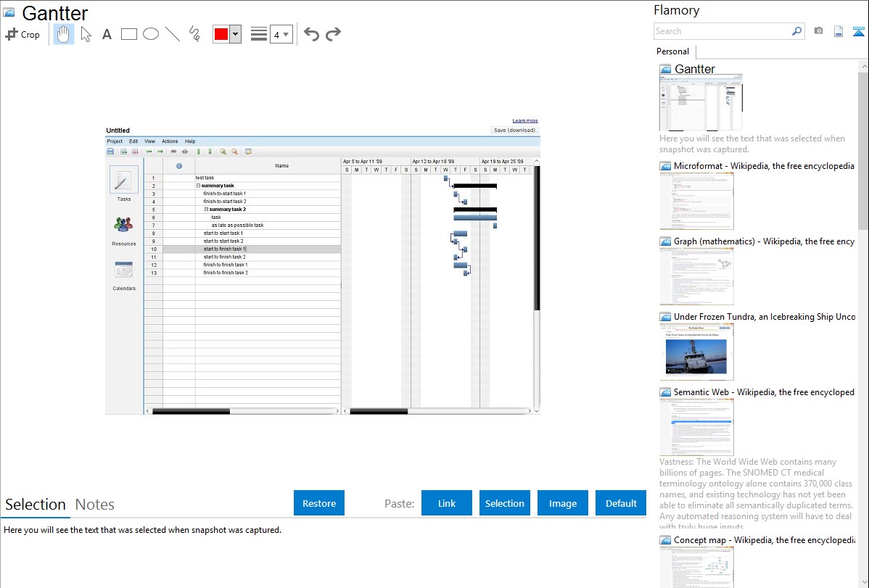This screenshot has height=588, width=869.
Task: Click the icon beside Under Frozen Tundra title
Action: click(665, 316)
